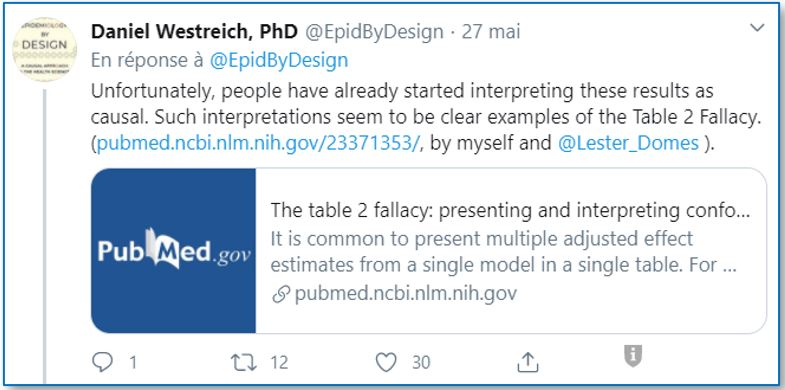The width and height of the screenshot is (785, 390).
Task: Click the @EpidByDesign handle beside the name
Action: (374, 32)
